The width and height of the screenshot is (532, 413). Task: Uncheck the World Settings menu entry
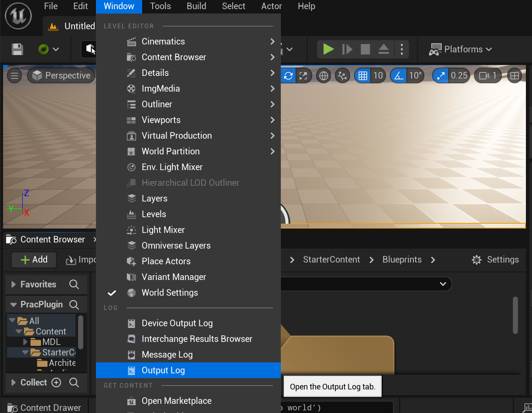pyautogui.click(x=188, y=293)
